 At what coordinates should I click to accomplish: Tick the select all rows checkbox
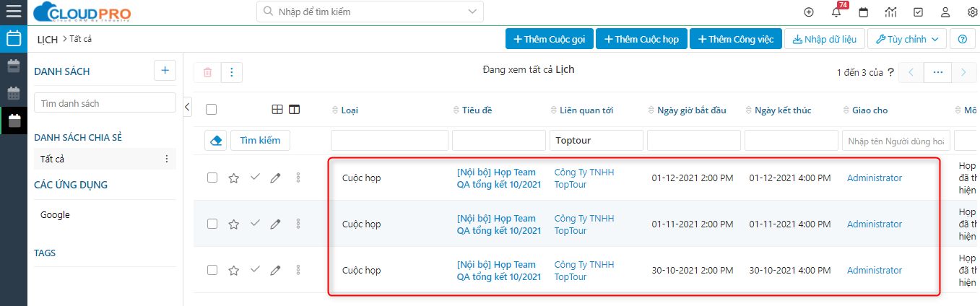click(x=212, y=110)
